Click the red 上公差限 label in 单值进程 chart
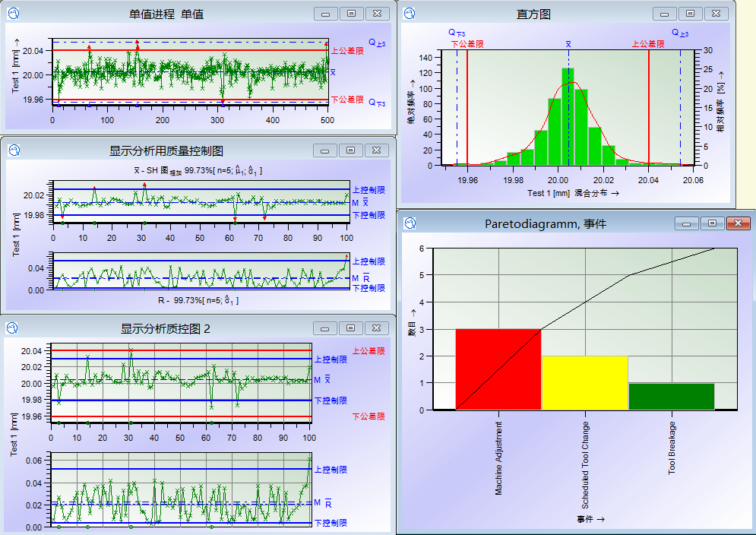756x535 pixels. coord(347,51)
